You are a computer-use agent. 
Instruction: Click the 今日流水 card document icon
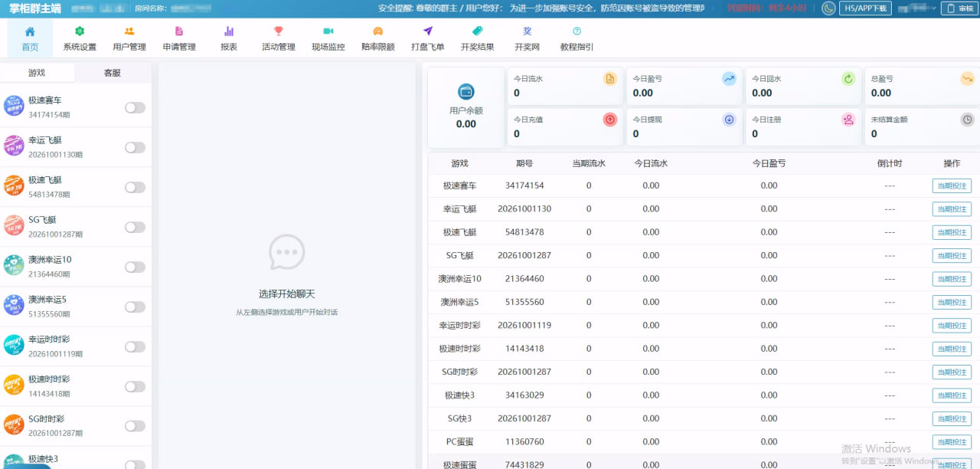pos(610,79)
